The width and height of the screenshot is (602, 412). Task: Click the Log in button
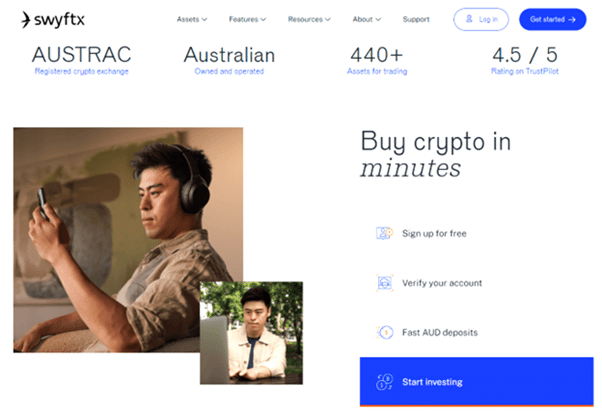(x=481, y=19)
